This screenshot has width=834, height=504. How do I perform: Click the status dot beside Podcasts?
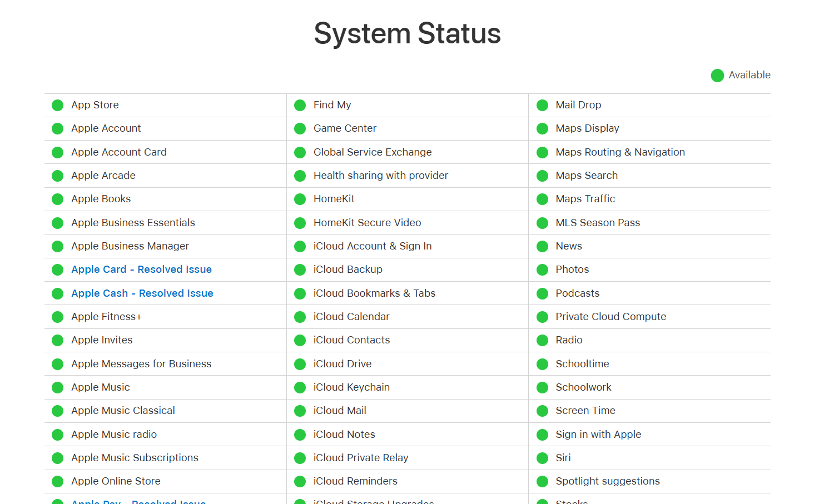coord(542,294)
